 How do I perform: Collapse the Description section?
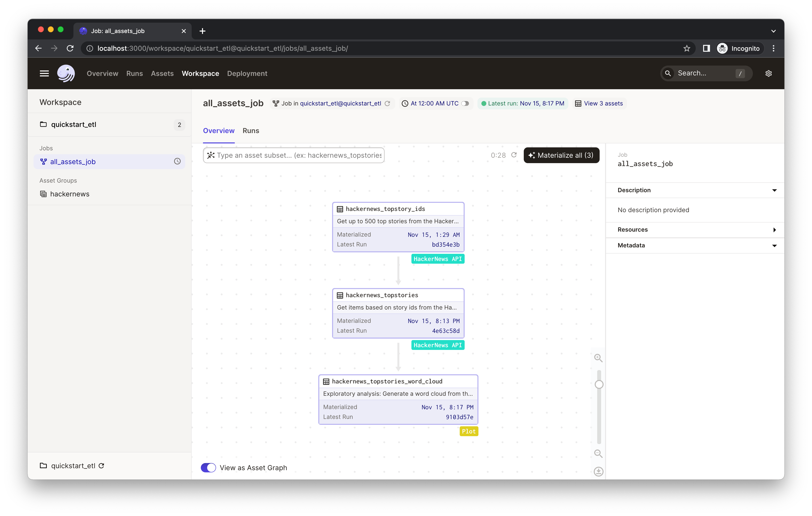[774, 190]
